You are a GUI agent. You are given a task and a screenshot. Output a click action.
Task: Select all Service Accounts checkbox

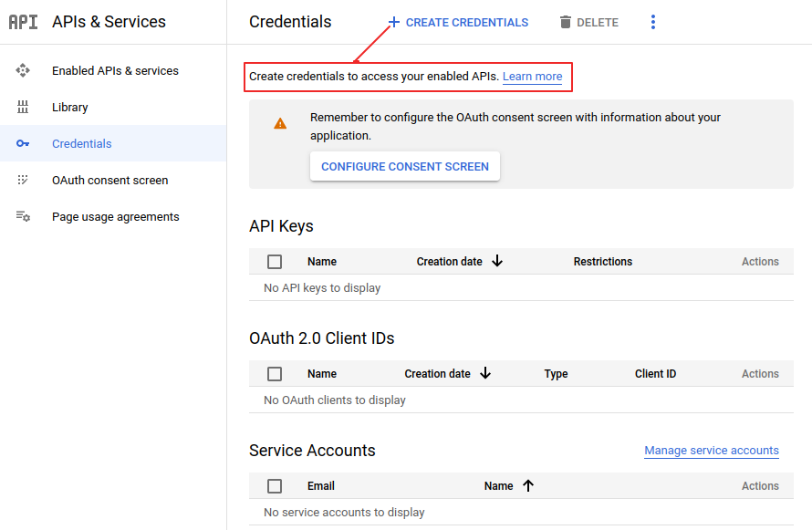click(275, 486)
